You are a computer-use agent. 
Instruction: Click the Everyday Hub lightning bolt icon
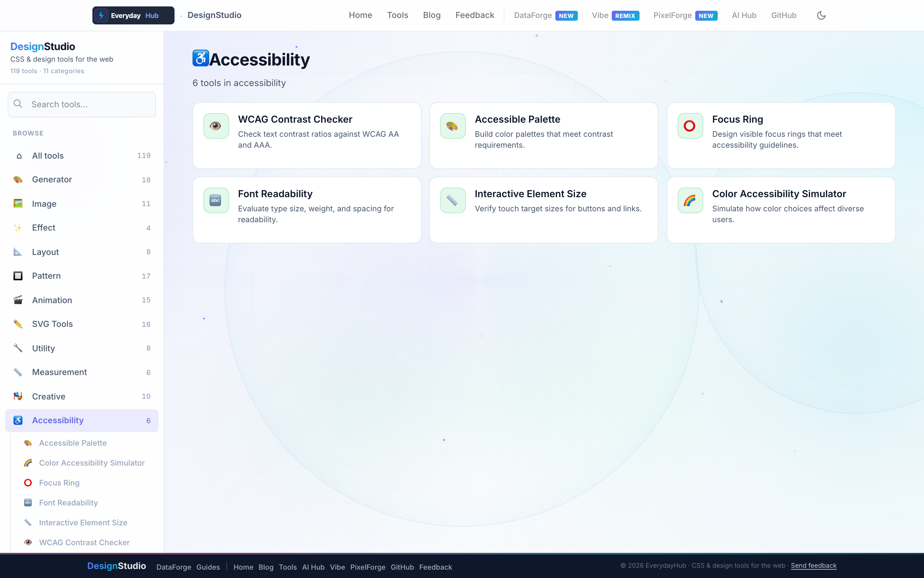coord(101,15)
